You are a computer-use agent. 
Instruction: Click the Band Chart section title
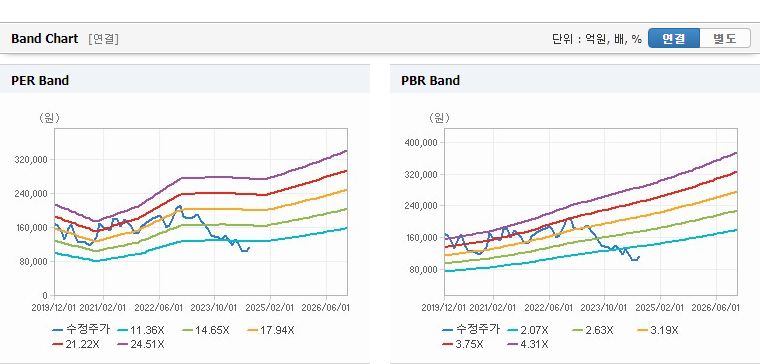(45, 39)
